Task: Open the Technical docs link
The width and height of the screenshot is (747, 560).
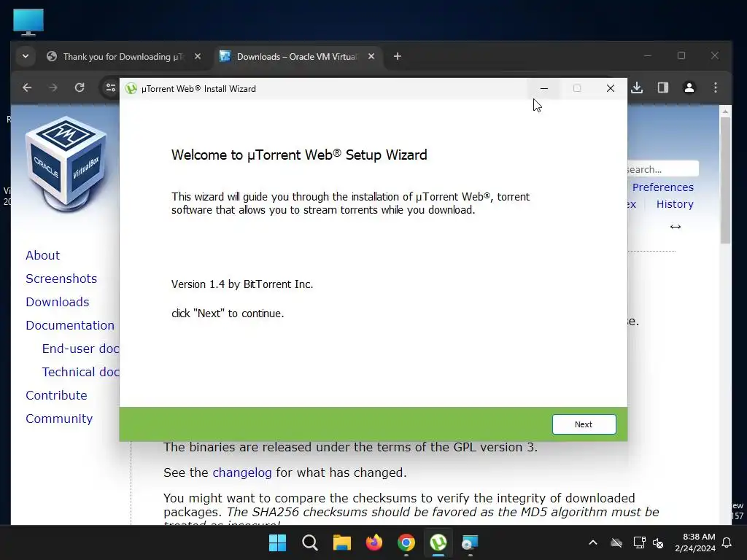Action: tap(80, 372)
